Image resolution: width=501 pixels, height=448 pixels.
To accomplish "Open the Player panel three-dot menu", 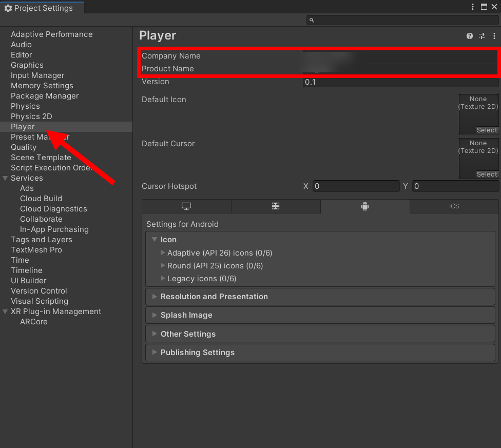I will point(494,36).
